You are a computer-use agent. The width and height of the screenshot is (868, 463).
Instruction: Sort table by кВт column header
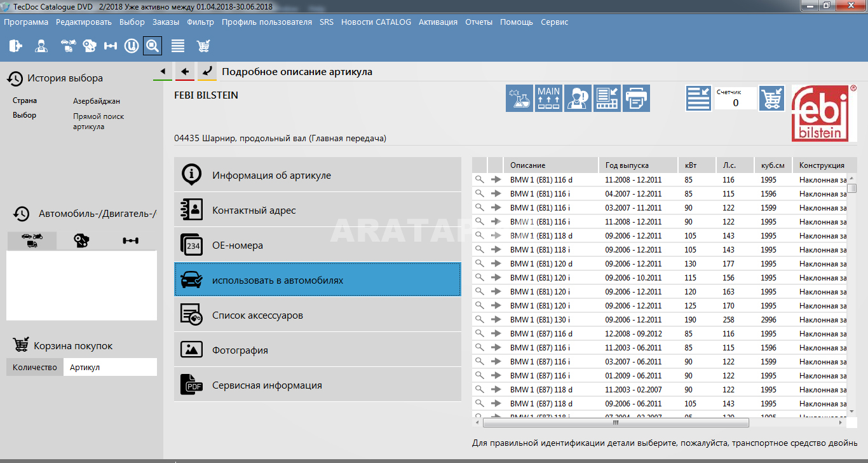(697, 165)
